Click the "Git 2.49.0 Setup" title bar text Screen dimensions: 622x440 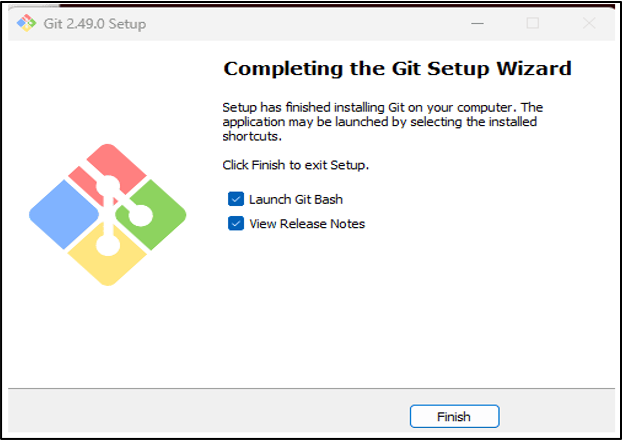coord(95,23)
